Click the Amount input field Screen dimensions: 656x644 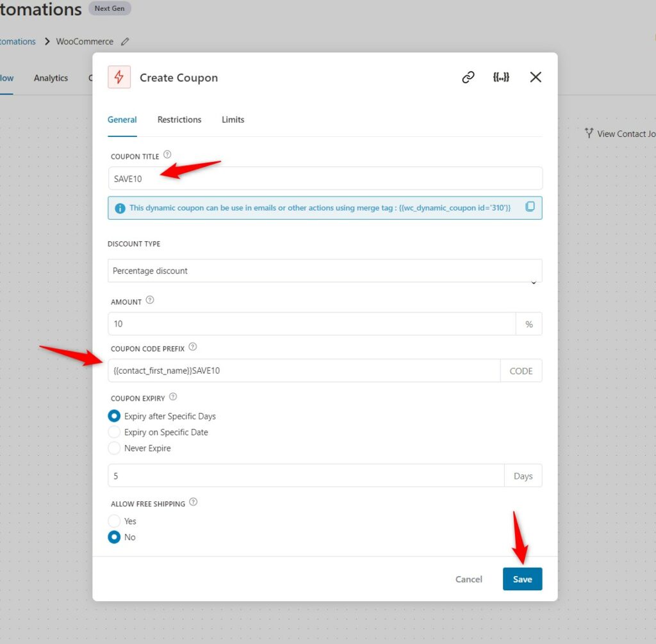(312, 324)
